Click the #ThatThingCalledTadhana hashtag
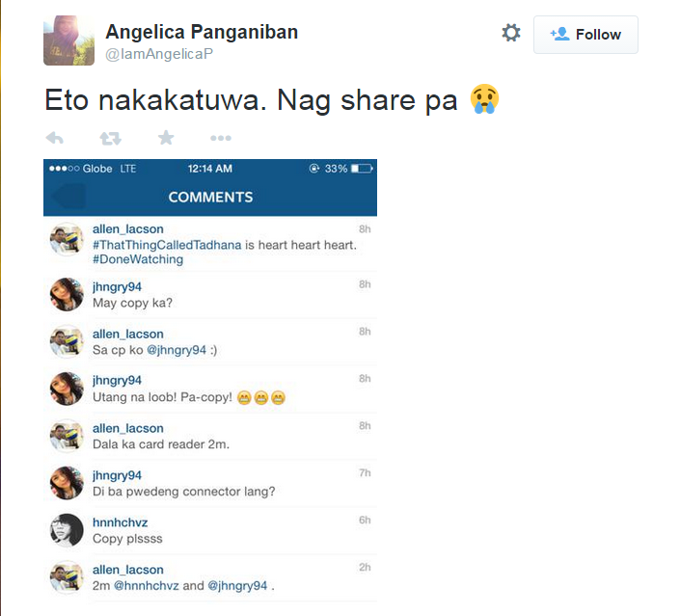 click(167, 245)
